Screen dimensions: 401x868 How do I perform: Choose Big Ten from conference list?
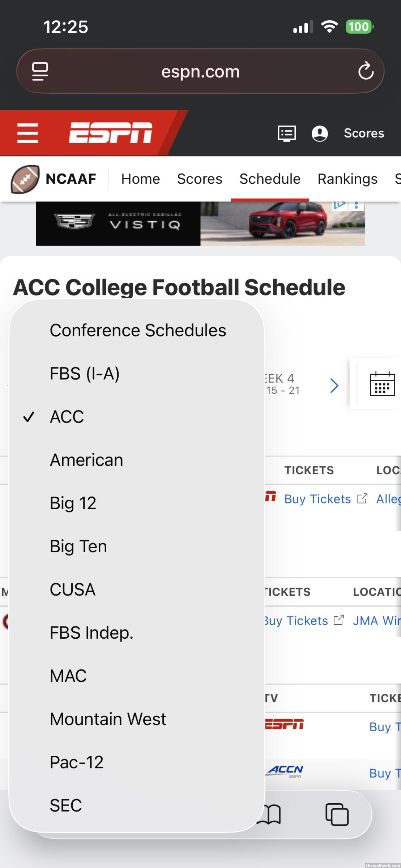(x=78, y=546)
